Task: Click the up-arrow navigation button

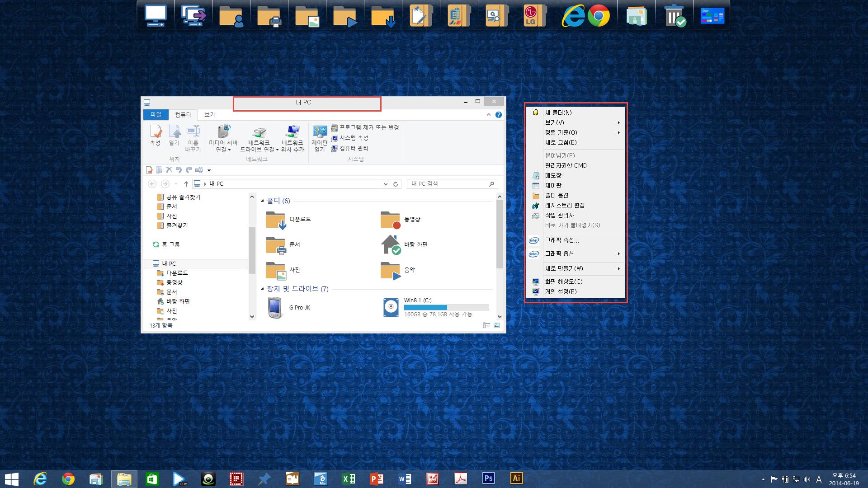Action: (186, 184)
